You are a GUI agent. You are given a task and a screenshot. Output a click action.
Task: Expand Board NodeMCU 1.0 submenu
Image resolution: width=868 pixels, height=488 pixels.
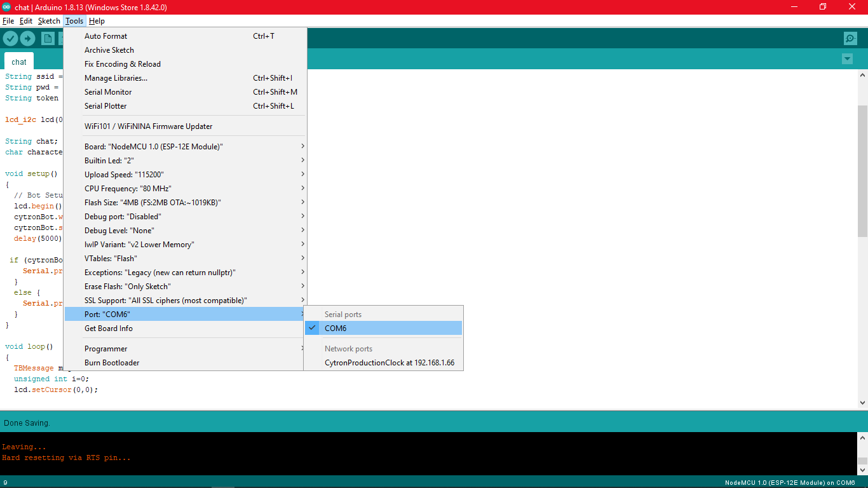185,147
